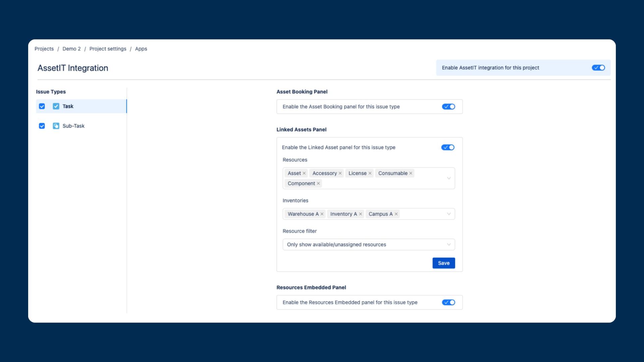644x362 pixels.
Task: Click the 'X' to remove Campus A inventory tag
Action: (x=396, y=214)
